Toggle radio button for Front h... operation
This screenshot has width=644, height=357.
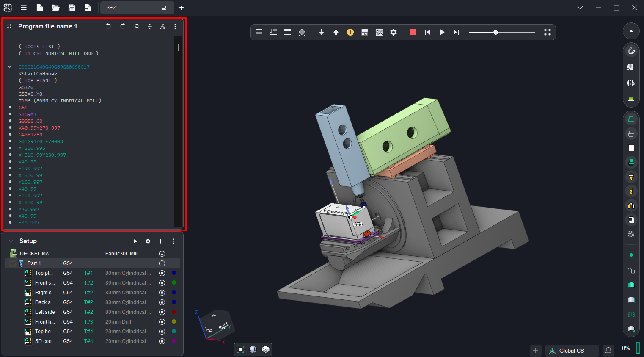[162, 322]
